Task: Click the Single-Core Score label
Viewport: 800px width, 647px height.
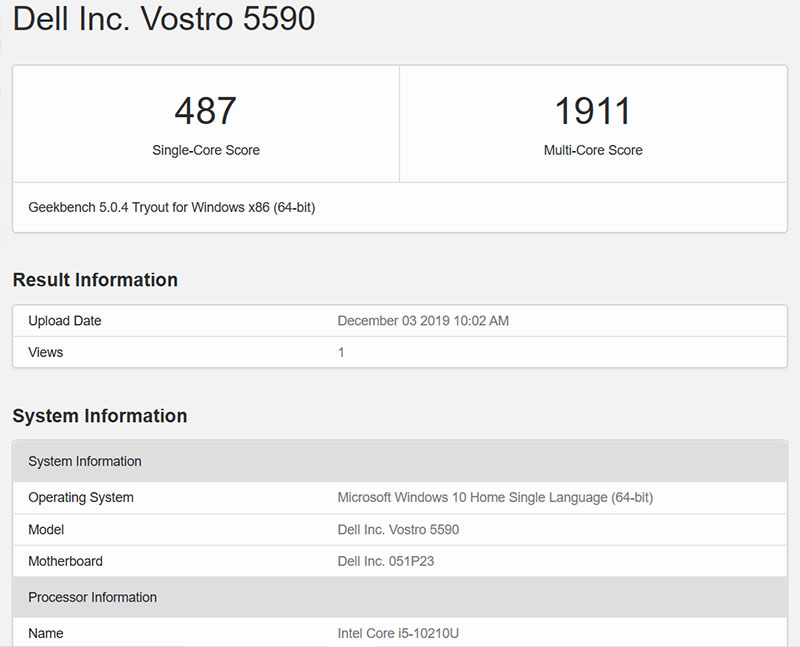Action: [x=205, y=150]
